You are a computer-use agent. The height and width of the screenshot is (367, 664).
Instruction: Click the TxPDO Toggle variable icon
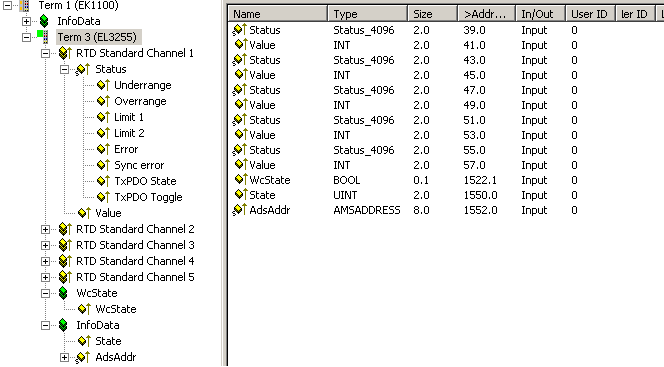[103, 197]
